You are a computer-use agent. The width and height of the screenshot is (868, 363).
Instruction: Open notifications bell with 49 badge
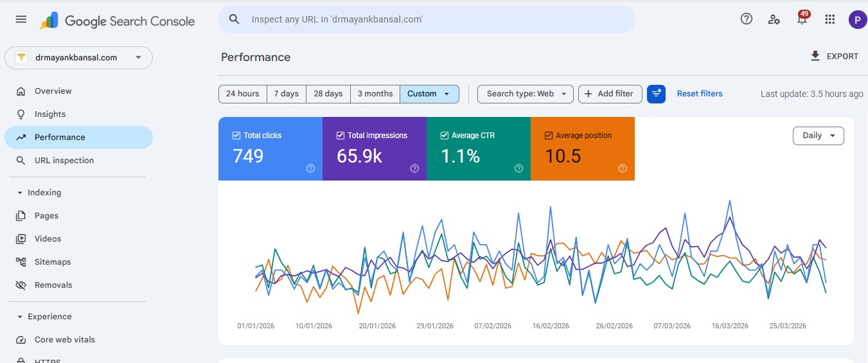[802, 19]
